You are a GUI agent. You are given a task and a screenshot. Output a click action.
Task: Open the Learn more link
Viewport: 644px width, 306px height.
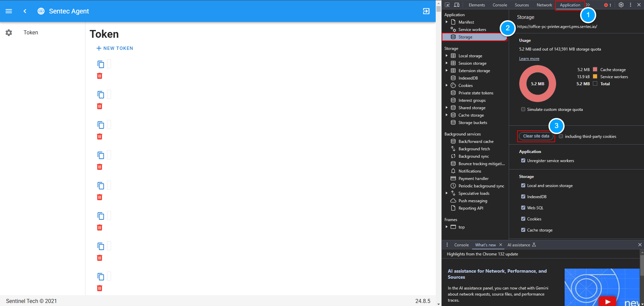(x=529, y=59)
